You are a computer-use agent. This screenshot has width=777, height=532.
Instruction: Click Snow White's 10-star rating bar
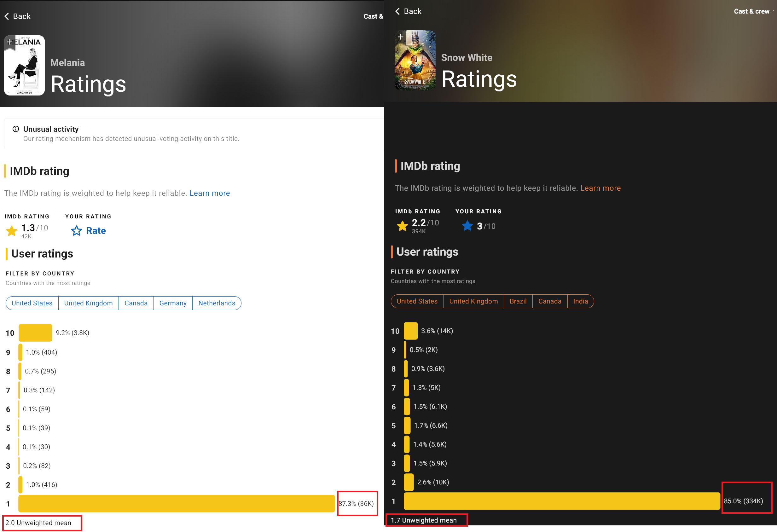click(x=411, y=331)
